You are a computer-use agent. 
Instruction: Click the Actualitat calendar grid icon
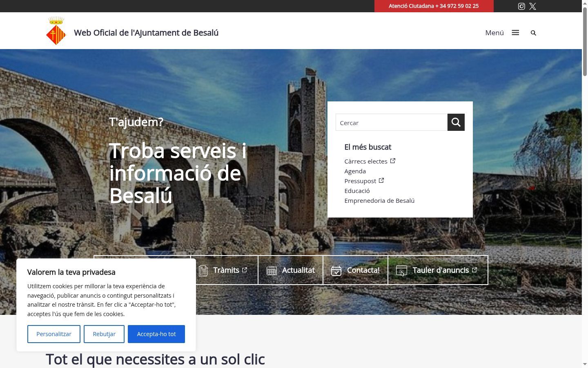point(272,270)
